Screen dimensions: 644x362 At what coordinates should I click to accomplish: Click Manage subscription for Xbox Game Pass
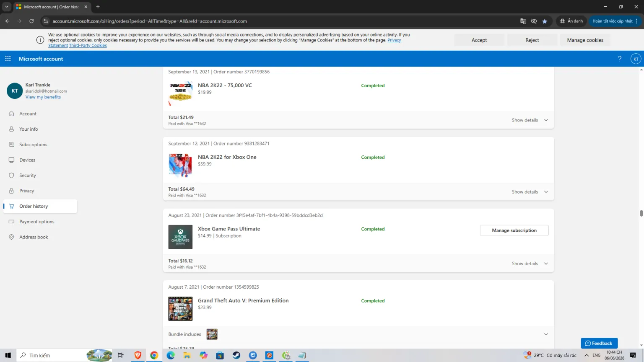pos(514,230)
